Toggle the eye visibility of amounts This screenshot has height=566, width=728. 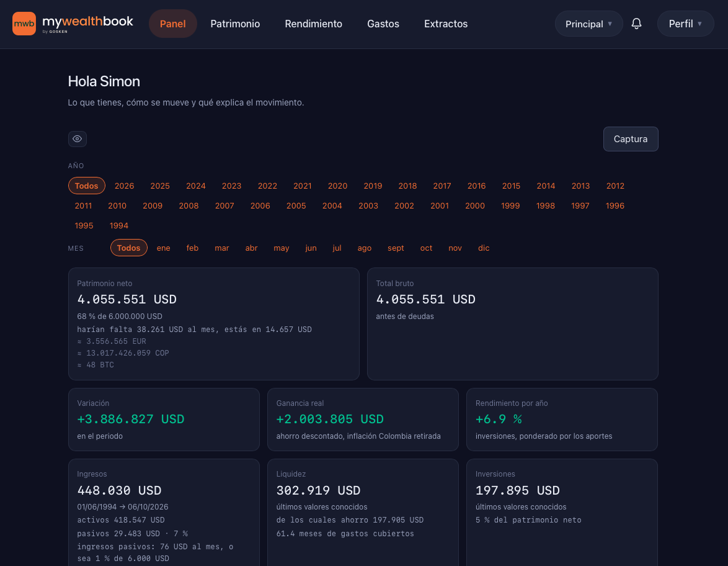coord(78,139)
